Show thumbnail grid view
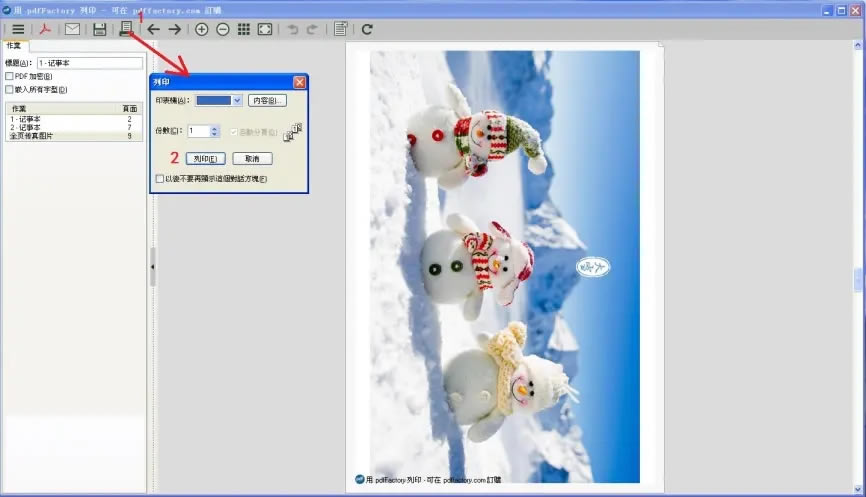The width and height of the screenshot is (866, 497). pos(243,29)
